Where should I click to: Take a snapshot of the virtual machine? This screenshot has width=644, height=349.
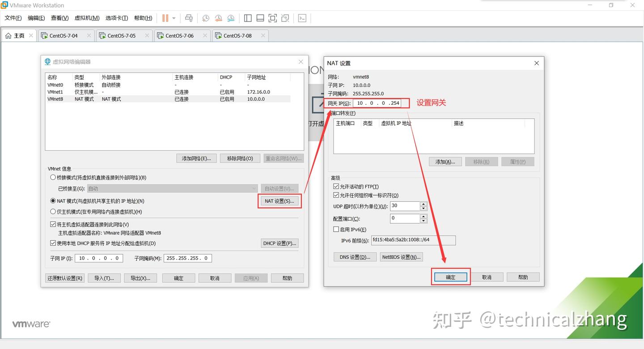coord(205,18)
